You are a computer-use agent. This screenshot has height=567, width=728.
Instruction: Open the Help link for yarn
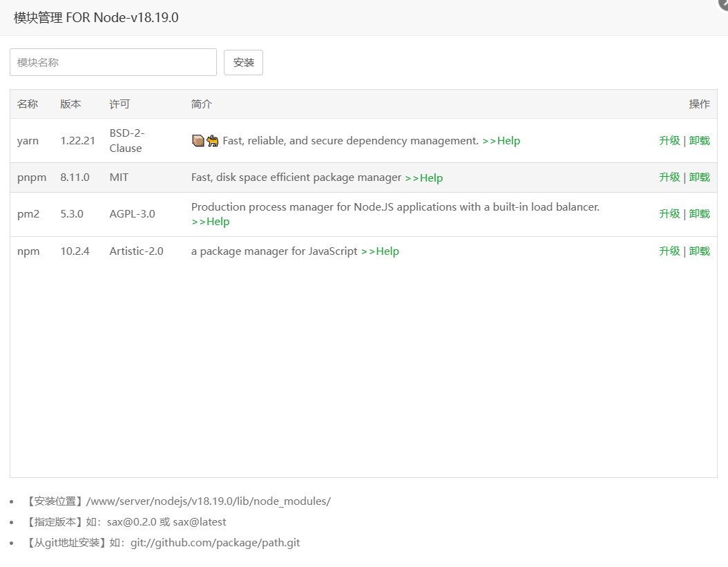click(501, 141)
